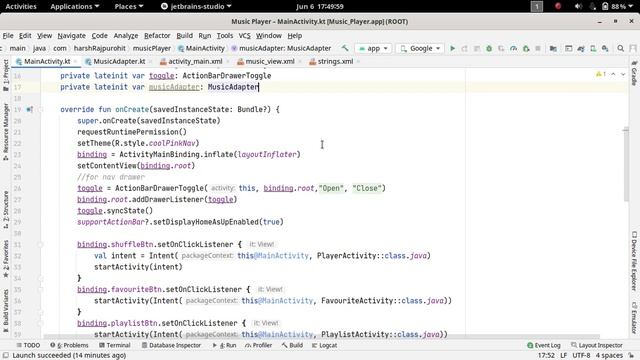Viewport: 640px width, 360px height.
Task: Run the app with green play icon
Action: [452, 49]
